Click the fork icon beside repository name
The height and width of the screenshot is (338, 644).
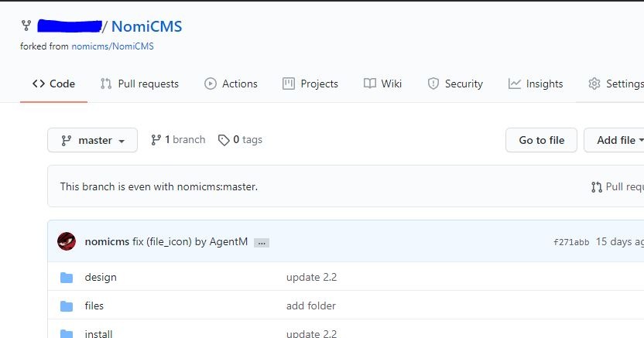point(26,26)
